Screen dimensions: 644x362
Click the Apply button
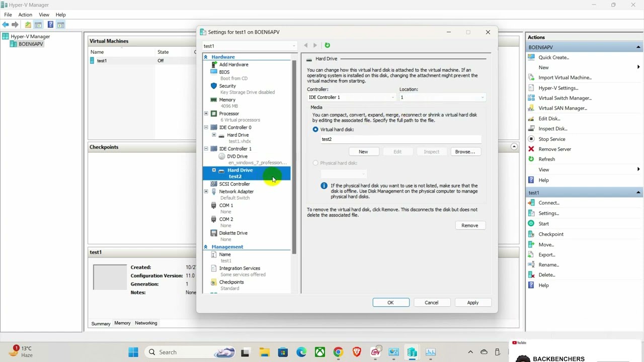click(x=473, y=303)
